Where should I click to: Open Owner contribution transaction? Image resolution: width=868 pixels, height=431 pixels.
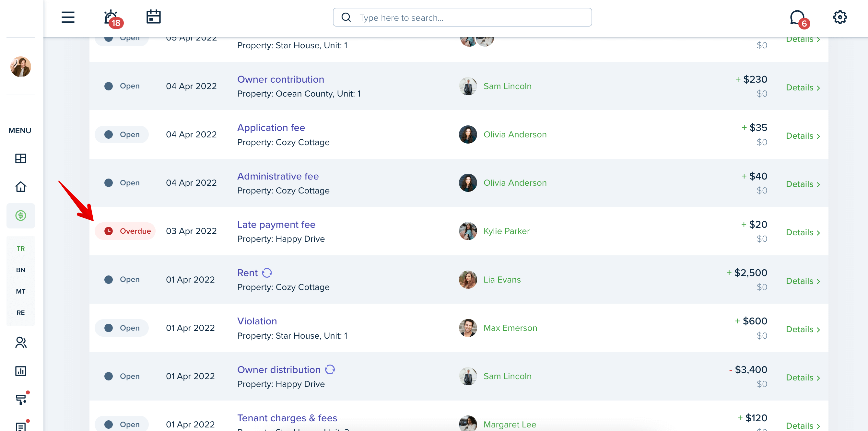[x=280, y=79]
